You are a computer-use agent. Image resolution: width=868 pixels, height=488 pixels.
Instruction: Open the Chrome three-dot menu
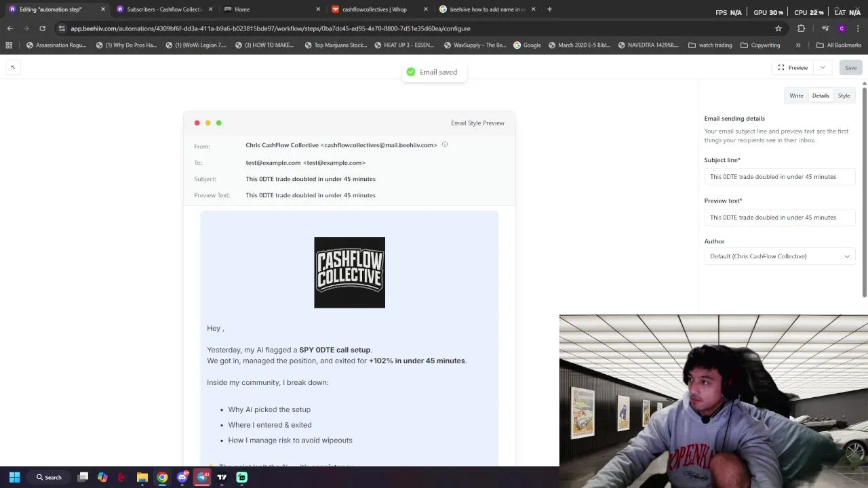(858, 28)
